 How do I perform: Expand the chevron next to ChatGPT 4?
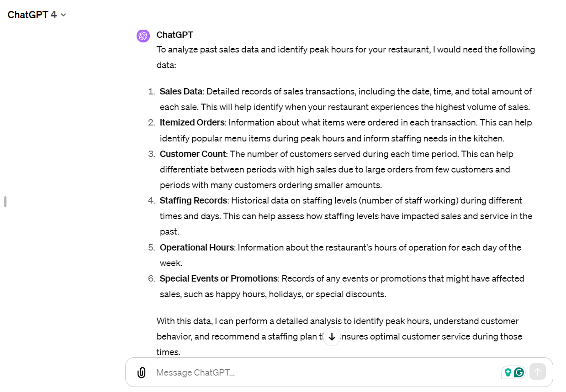pyautogui.click(x=63, y=15)
